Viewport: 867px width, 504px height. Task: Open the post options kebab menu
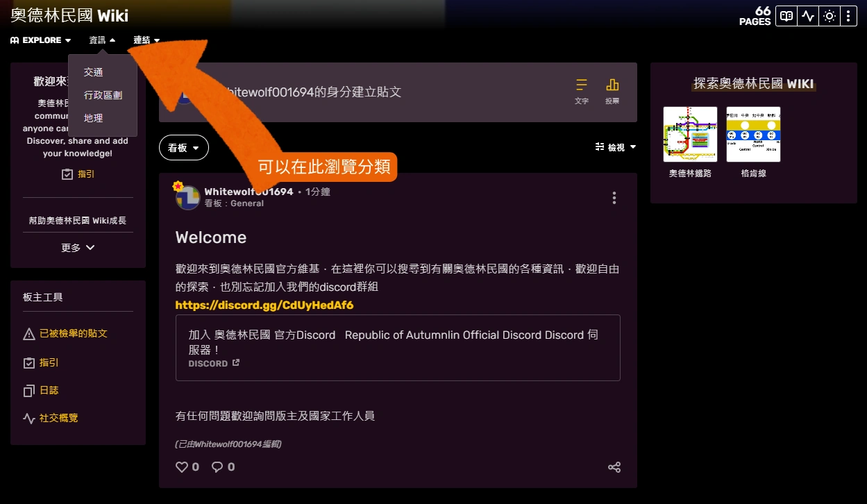[x=614, y=197]
